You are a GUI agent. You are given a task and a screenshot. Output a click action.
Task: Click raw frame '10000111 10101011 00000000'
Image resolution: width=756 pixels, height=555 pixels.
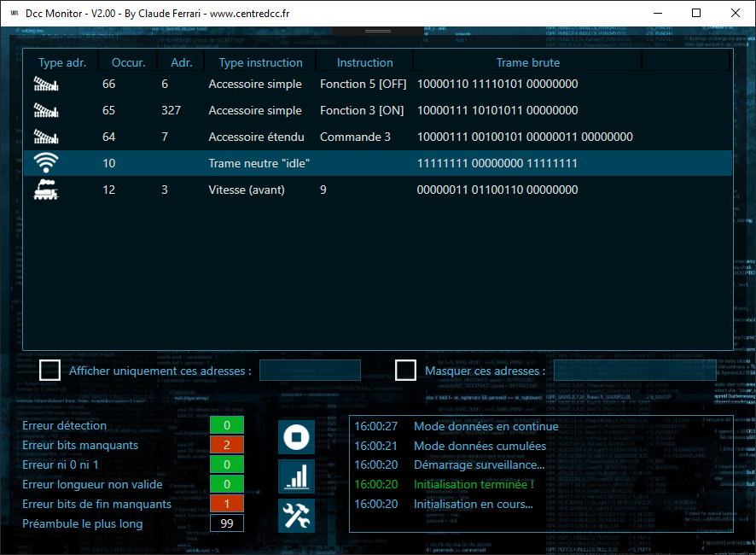coord(497,110)
